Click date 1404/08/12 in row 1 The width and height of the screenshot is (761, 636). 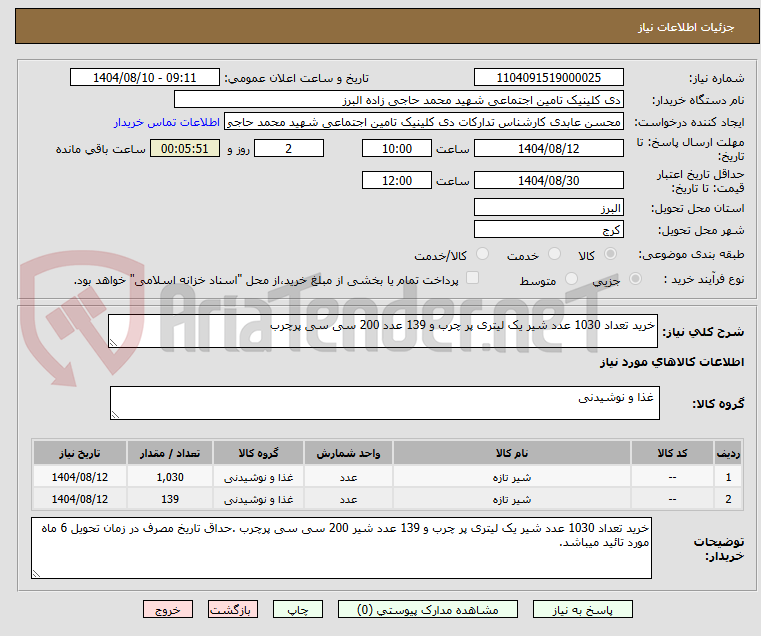coord(80,477)
